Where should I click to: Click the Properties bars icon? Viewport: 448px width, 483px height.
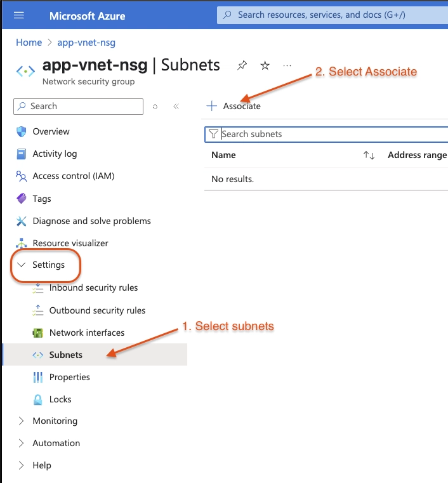pyautogui.click(x=38, y=377)
